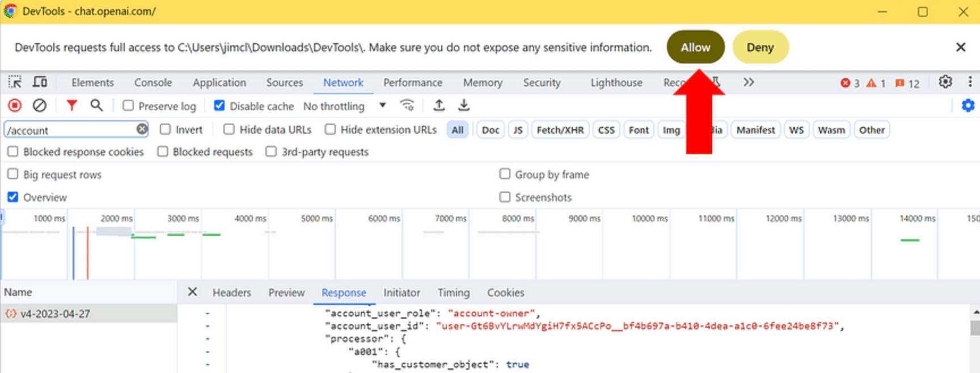Screen dimensions: 980x373
Task: Open network conditions wifi icon
Action: [x=407, y=105]
